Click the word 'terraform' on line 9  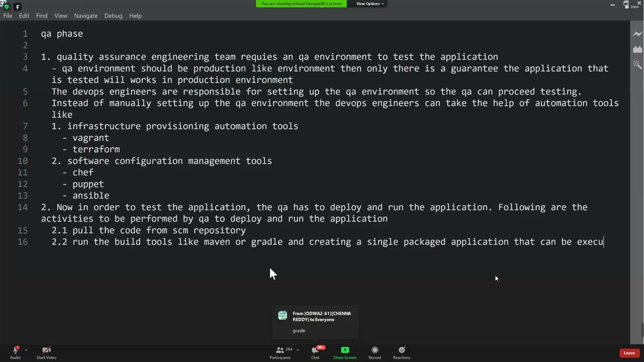pos(96,149)
